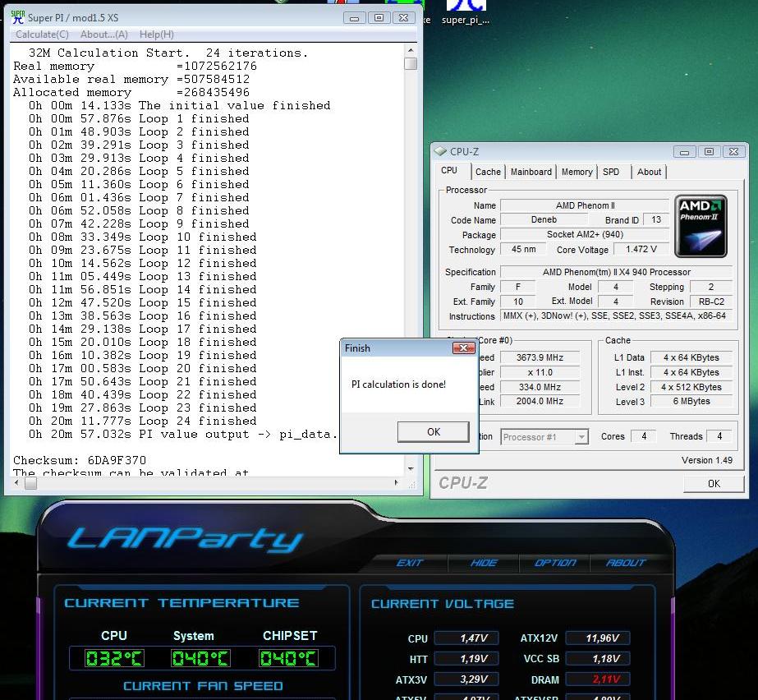Open ABOUT in the LANParty utility
758x700 pixels.
pos(626,563)
